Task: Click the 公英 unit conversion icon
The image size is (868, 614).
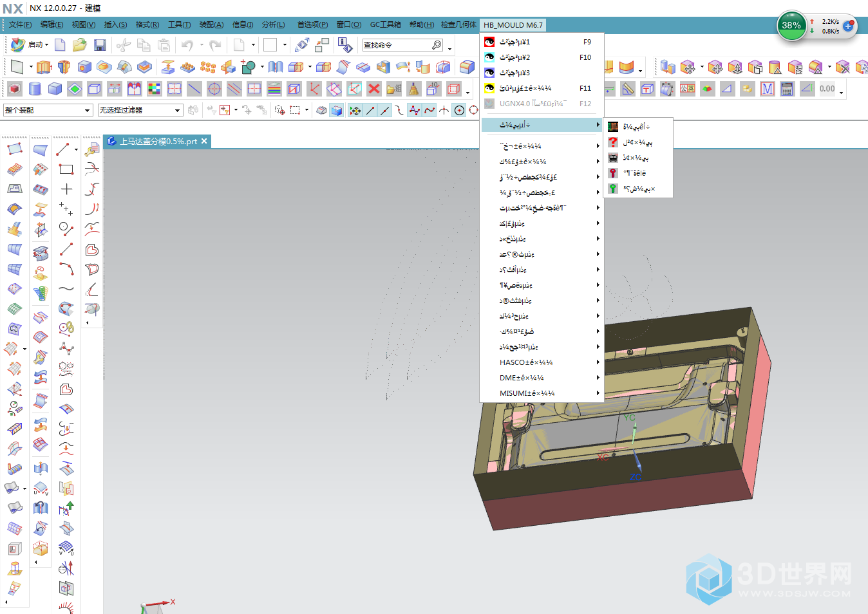Action: [x=688, y=89]
